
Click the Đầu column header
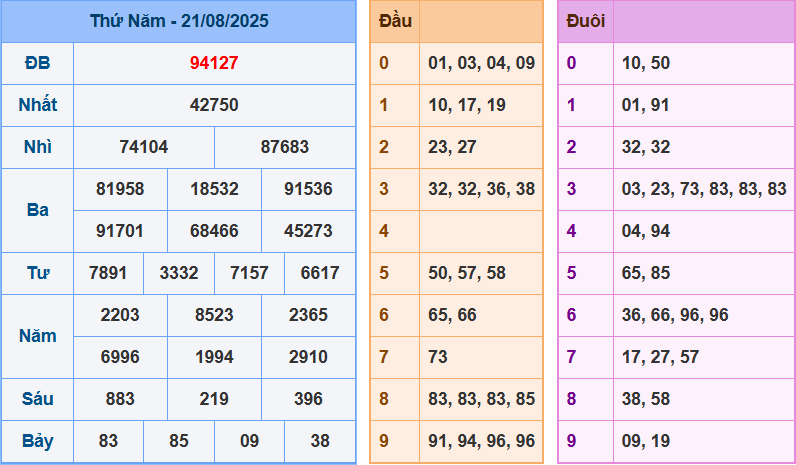[394, 21]
